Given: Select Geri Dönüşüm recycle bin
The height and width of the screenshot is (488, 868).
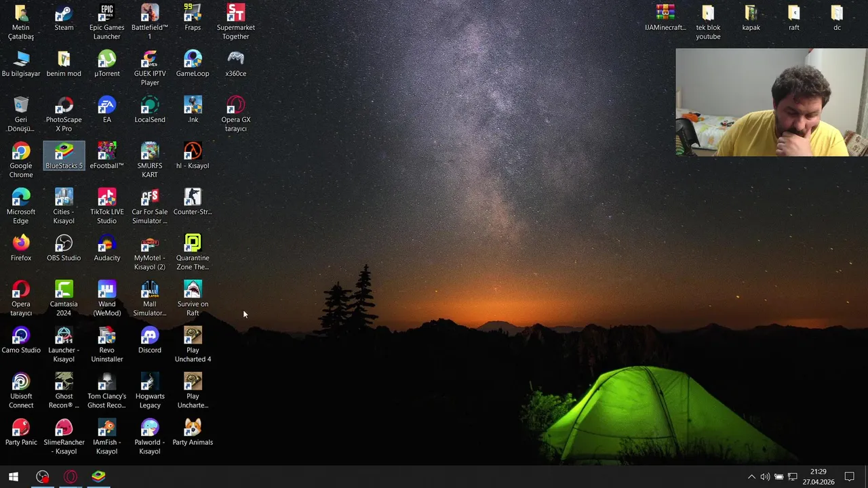Looking at the screenshot, I should pos(21,114).
